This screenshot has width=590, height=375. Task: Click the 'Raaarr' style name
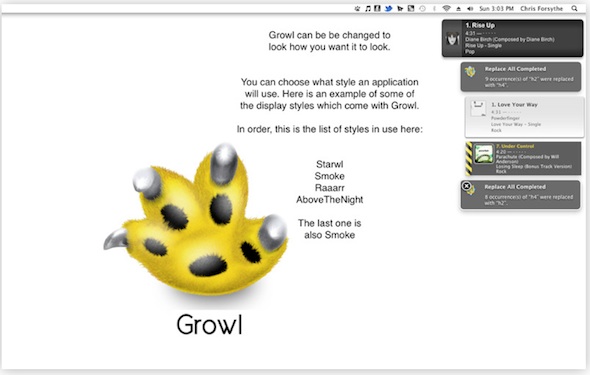(330, 188)
